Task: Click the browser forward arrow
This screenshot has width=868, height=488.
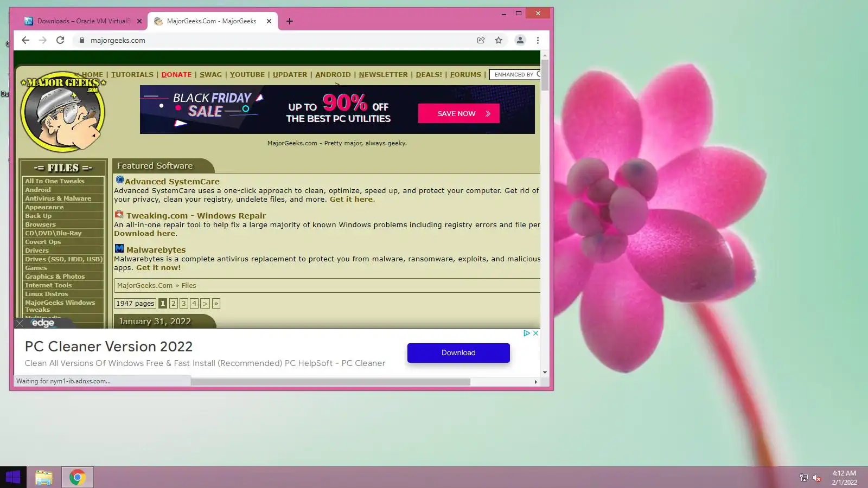Action: point(43,40)
